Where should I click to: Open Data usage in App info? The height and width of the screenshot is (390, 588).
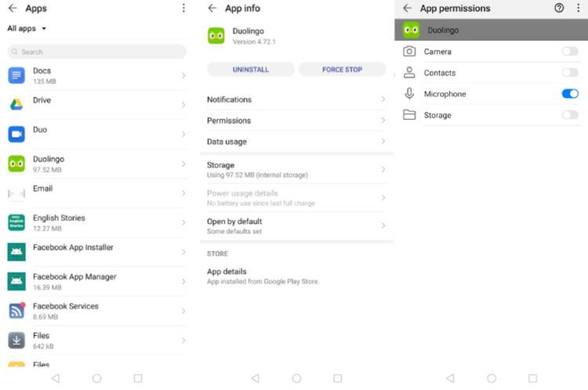[296, 142]
